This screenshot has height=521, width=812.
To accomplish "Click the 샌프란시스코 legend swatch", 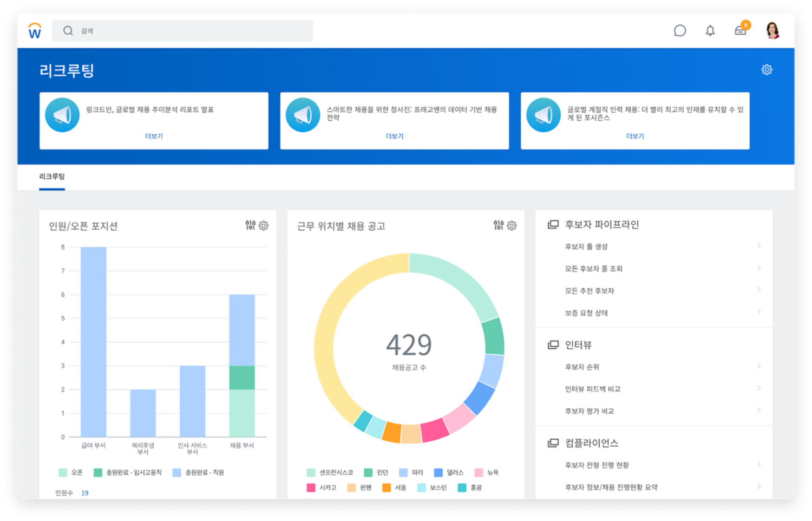I will pyautogui.click(x=311, y=473).
